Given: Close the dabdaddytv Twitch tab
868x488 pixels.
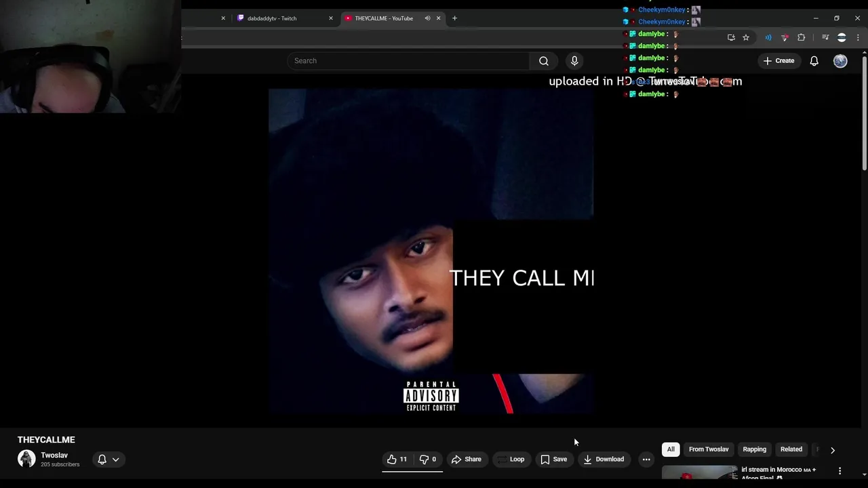Looking at the screenshot, I should [x=331, y=18].
